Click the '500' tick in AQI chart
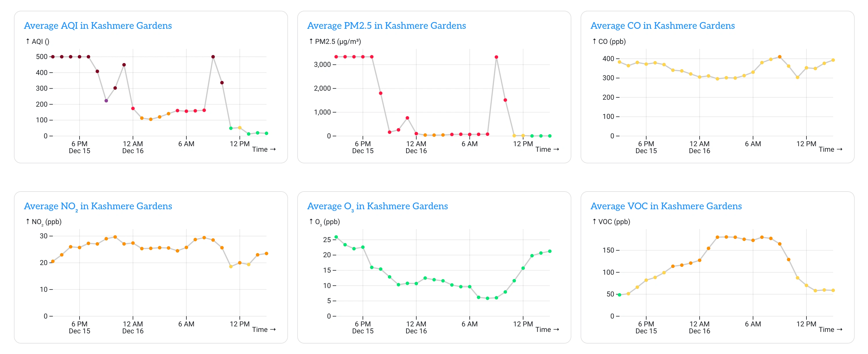The width and height of the screenshot is (868, 354). coord(42,57)
